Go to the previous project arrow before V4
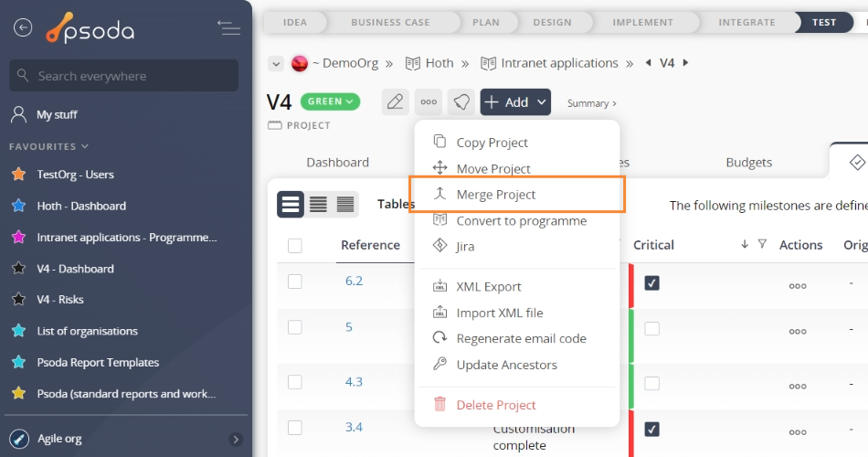Viewport: 868px width, 457px height. [x=649, y=63]
